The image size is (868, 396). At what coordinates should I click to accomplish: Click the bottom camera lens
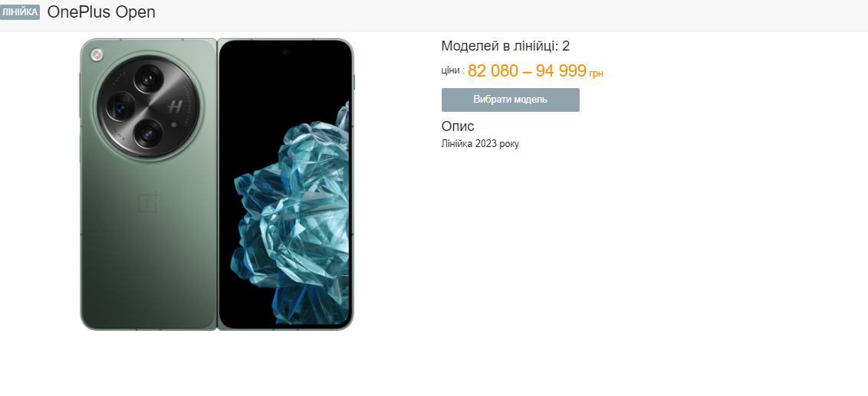point(147,133)
